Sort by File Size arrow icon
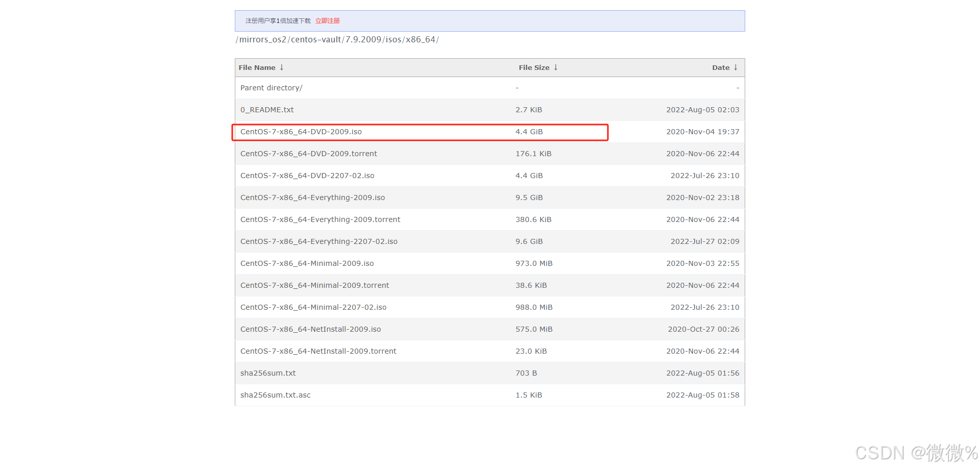The image size is (980, 469). click(556, 67)
